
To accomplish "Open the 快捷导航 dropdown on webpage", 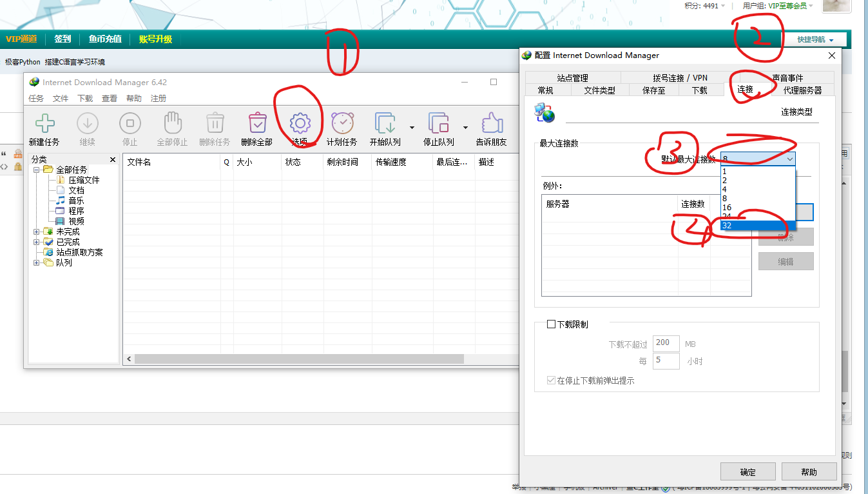I will [815, 39].
